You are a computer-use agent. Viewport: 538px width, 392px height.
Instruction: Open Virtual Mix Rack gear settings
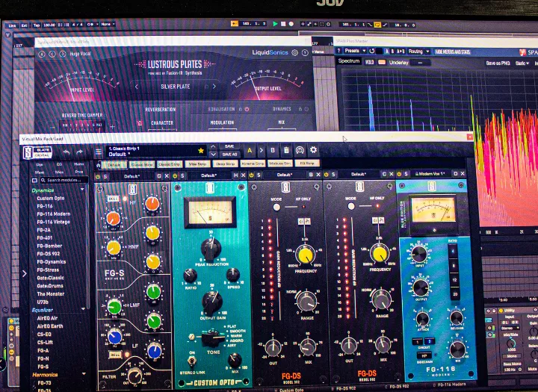coord(313,150)
